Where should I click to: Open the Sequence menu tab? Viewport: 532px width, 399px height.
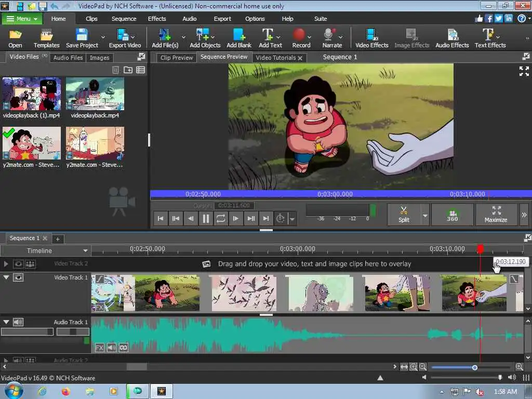(x=124, y=19)
